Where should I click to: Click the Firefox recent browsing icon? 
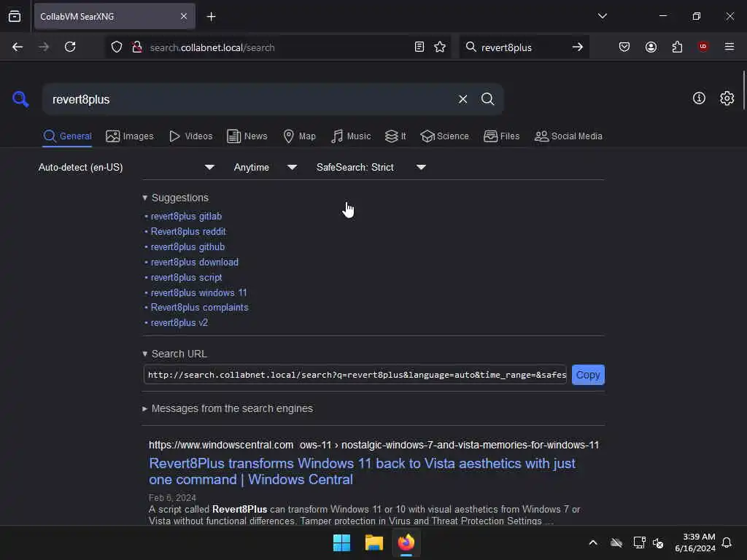[x=15, y=16]
